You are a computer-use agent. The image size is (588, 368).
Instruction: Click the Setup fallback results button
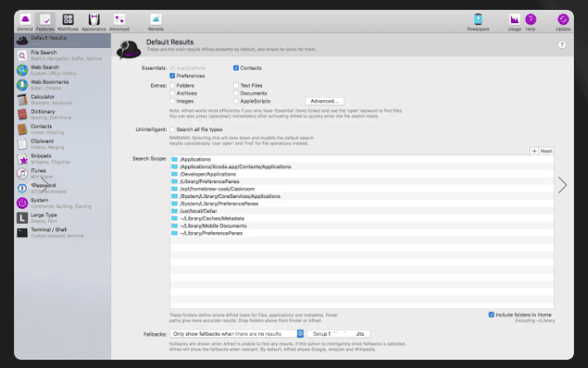(x=338, y=333)
